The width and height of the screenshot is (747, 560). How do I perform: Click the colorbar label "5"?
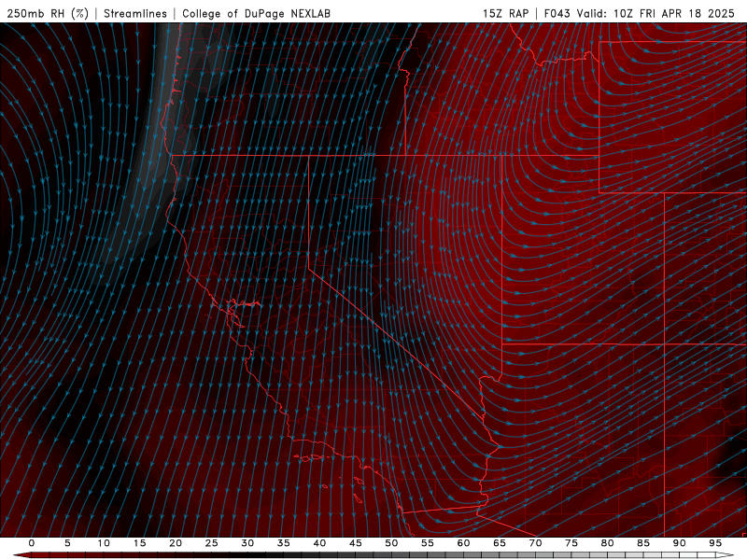pos(67,543)
